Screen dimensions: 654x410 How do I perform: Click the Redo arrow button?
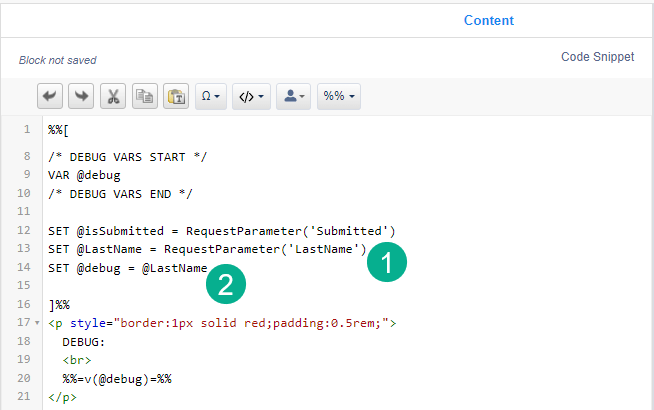pyautogui.click(x=81, y=97)
